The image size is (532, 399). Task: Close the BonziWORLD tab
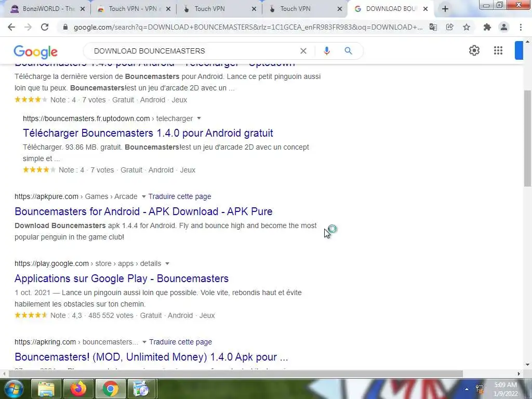83,9
